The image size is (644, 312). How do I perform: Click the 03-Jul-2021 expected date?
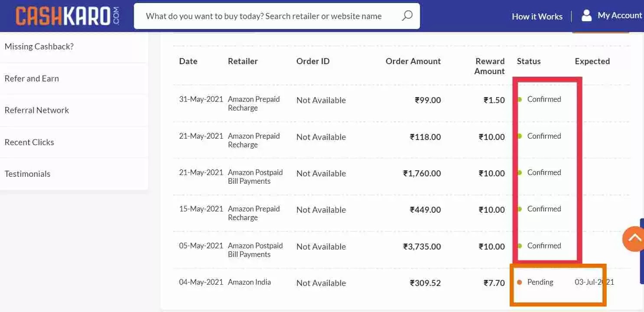coord(594,282)
